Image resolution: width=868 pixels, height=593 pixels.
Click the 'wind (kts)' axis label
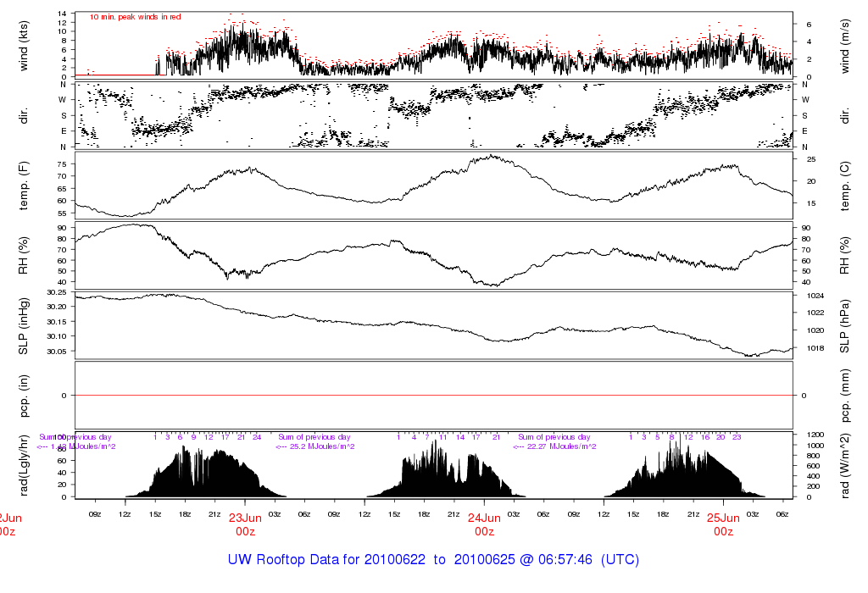pyautogui.click(x=23, y=46)
